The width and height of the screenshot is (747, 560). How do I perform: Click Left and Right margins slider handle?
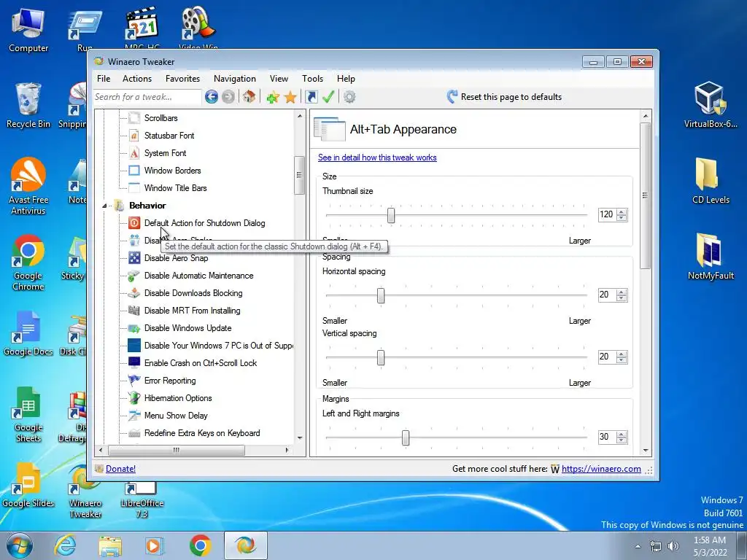pos(406,437)
